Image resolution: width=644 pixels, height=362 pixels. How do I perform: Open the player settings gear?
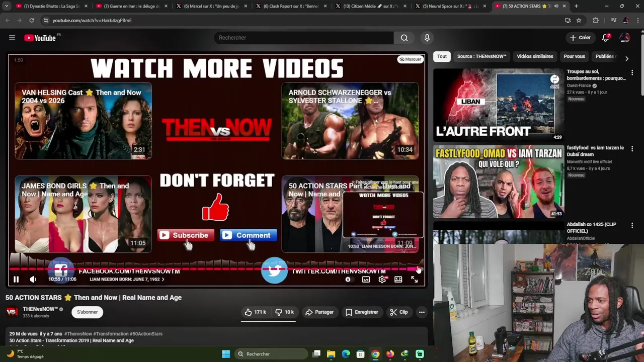pyautogui.click(x=382, y=280)
